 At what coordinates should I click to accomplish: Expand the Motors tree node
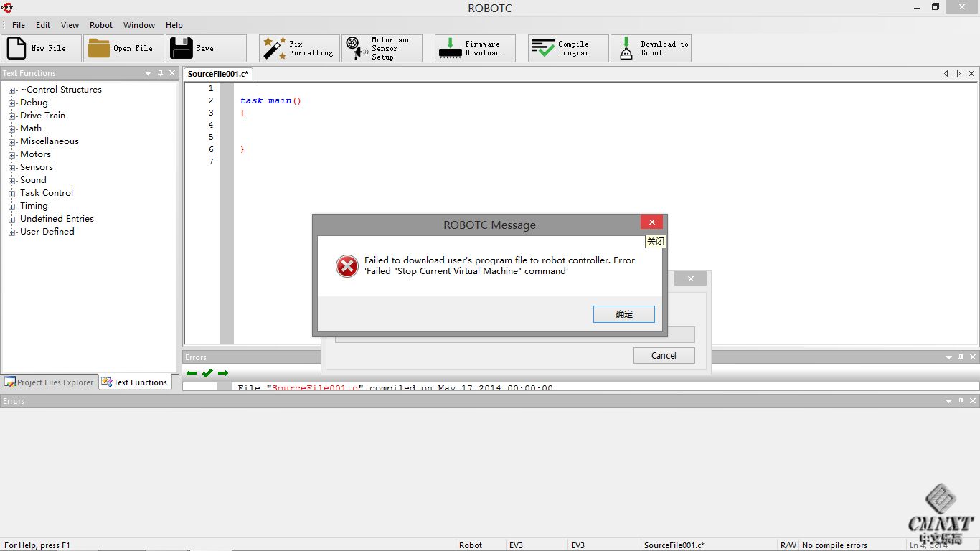tap(12, 155)
